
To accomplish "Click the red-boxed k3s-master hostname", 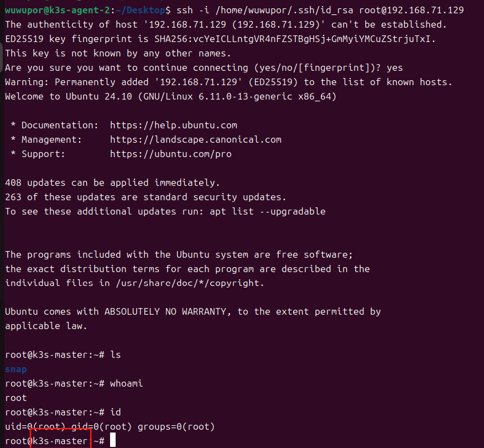I will tap(60, 441).
